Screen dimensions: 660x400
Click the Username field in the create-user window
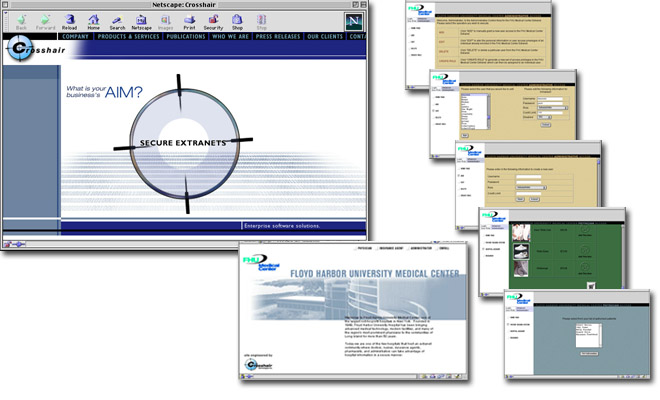(x=528, y=176)
